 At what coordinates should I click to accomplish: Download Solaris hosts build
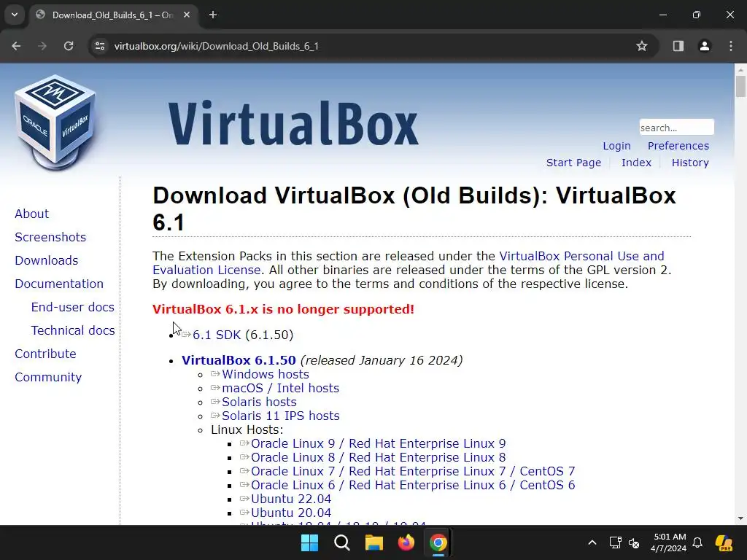coord(259,402)
